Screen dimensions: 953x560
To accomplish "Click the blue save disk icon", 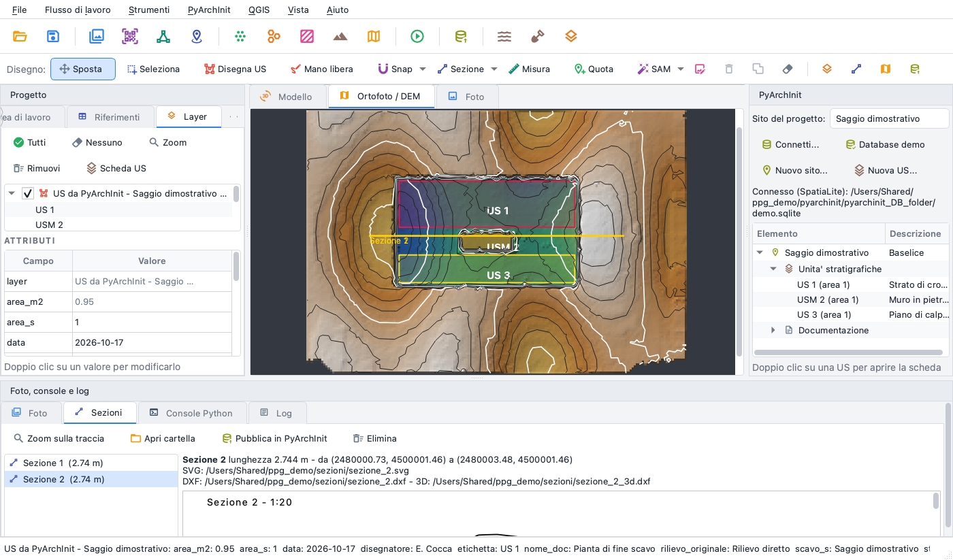I will tap(53, 37).
